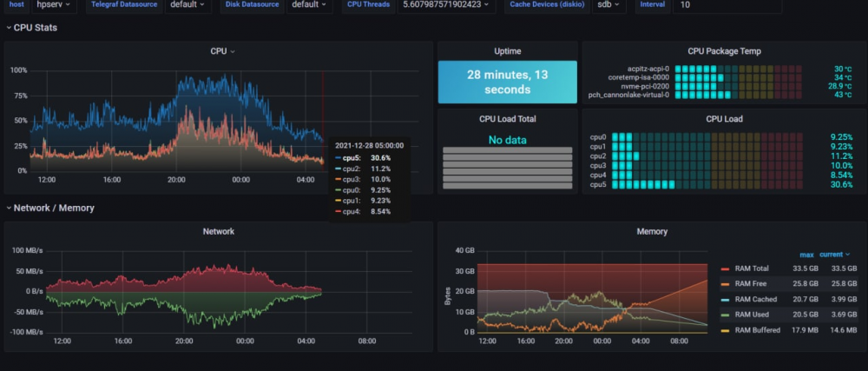868x371 pixels.
Task: Sort memory legend by max column
Action: [806, 255]
